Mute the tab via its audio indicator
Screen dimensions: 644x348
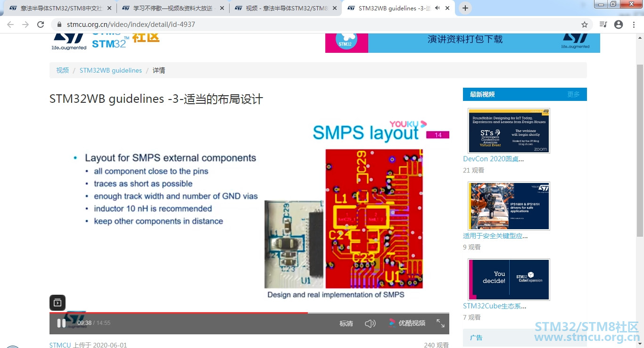(x=438, y=8)
